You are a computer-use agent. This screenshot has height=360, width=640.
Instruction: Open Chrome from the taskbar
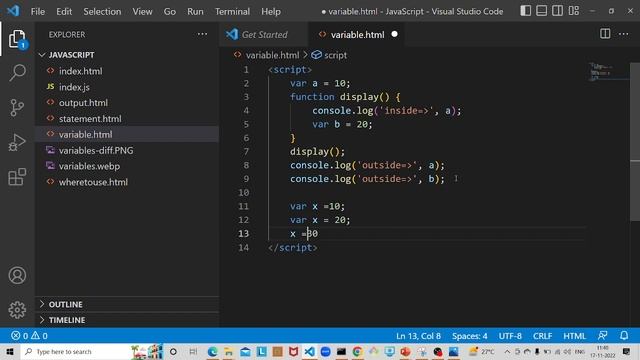click(357, 351)
